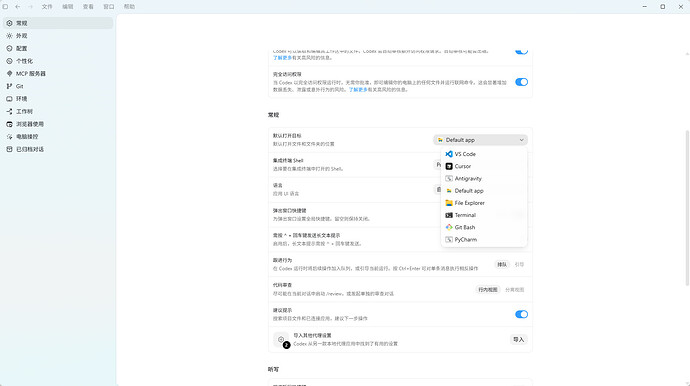Viewport: 690px width, 386px height.
Task: Open the 常规 settings page in sidebar
Action: tap(58, 23)
